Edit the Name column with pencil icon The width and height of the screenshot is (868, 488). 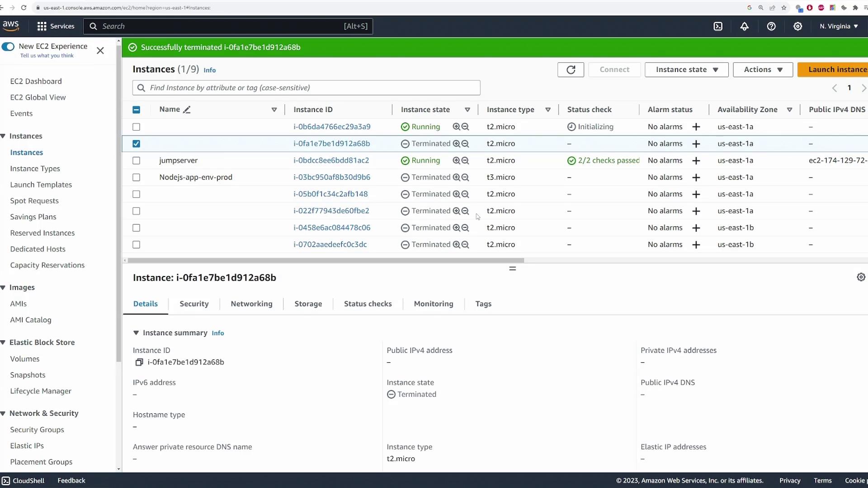click(x=187, y=110)
